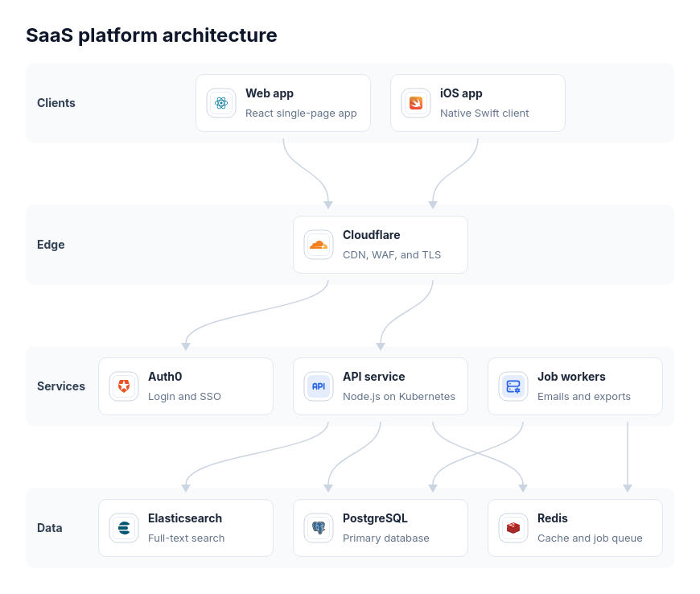Click the React icon on Web app card

click(x=221, y=103)
